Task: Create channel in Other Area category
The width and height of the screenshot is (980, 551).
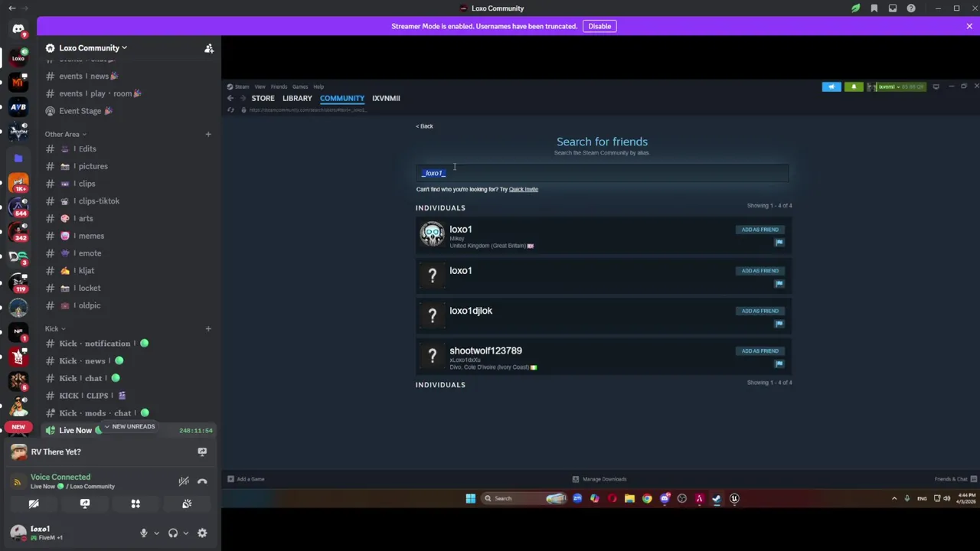Action: [207, 134]
